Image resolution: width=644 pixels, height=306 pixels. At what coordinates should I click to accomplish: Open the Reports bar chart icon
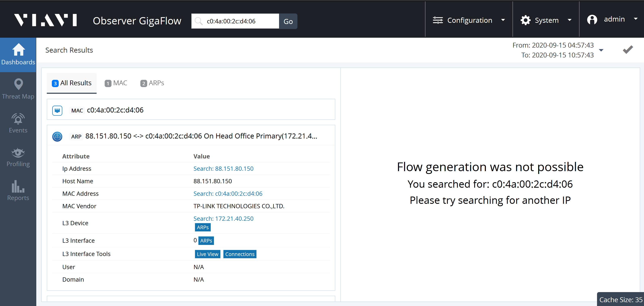click(18, 186)
